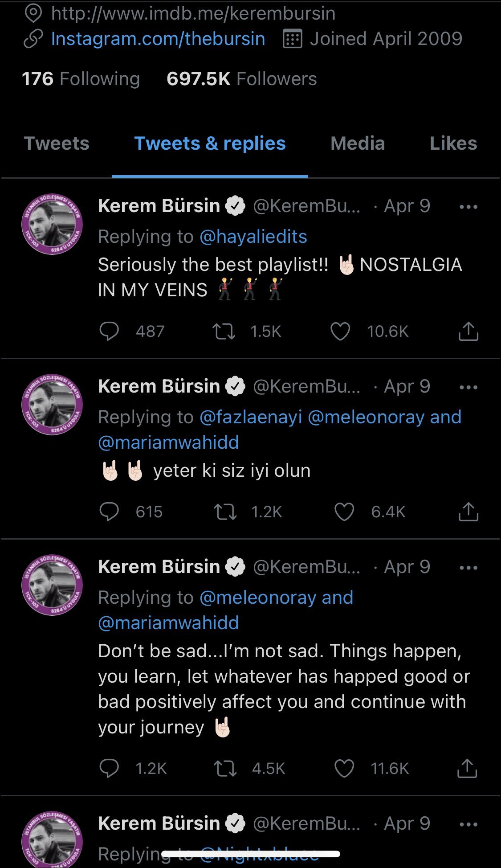Retweet the 'Don't be sad' tweet
The image size is (501, 868).
pos(225,769)
